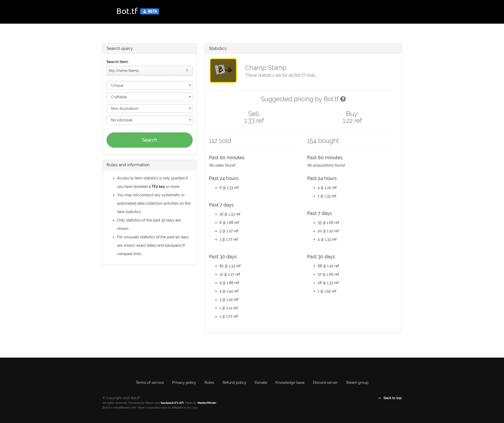Click the Champ Stamp item thumbnail
504x423 pixels.
pyautogui.click(x=223, y=70)
